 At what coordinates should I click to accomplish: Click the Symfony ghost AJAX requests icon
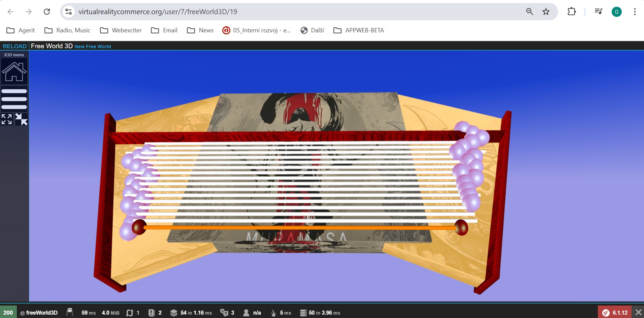(x=70, y=312)
